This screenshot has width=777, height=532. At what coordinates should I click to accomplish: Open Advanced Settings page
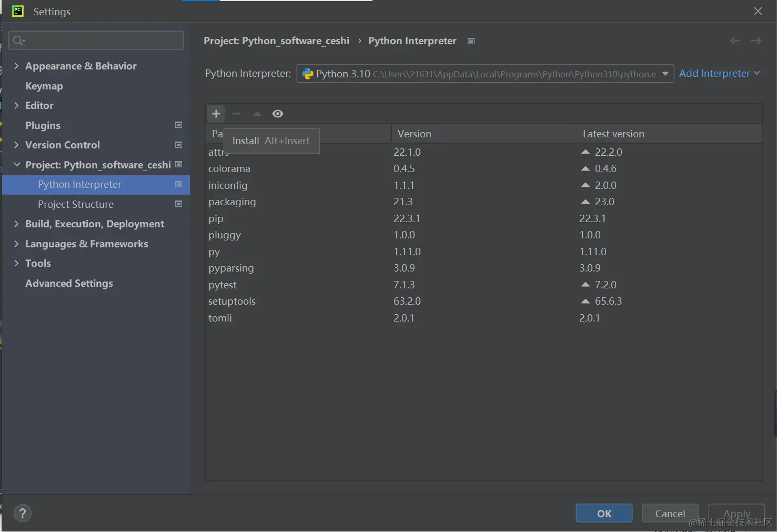pyautogui.click(x=69, y=283)
